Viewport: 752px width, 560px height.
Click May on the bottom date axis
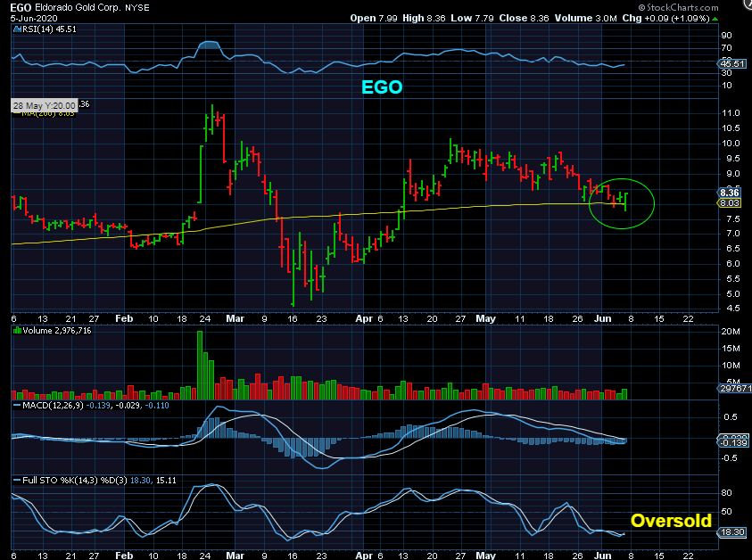tap(485, 556)
